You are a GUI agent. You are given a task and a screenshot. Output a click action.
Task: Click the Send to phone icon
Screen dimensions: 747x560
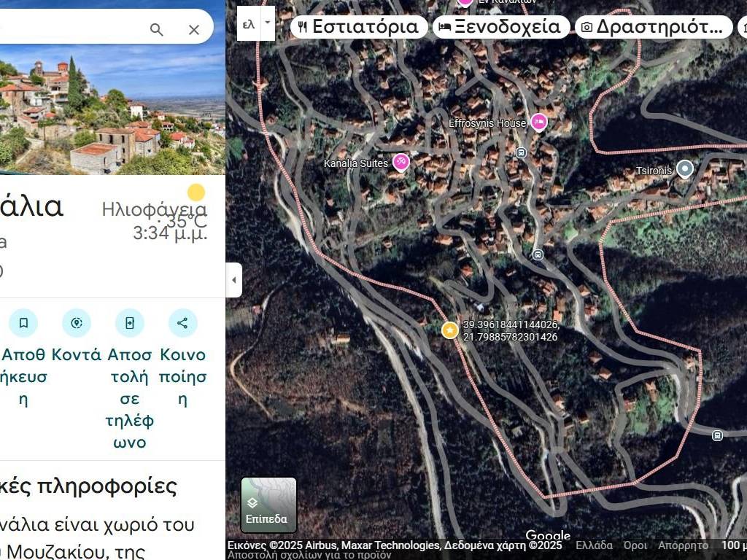click(x=130, y=323)
